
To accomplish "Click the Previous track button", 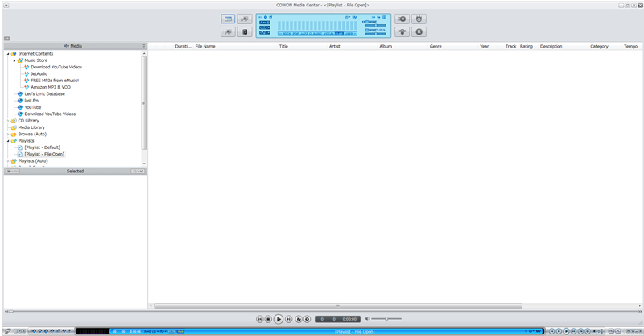I will pos(259,319).
